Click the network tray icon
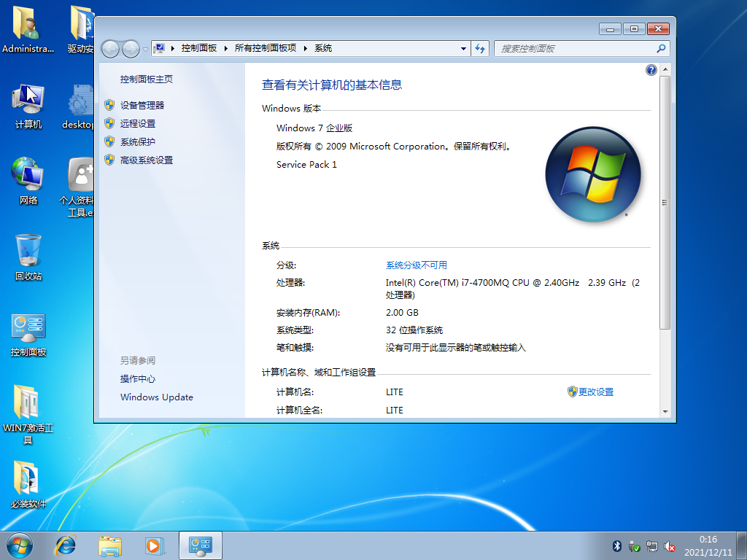747x560 pixels. pos(651,547)
